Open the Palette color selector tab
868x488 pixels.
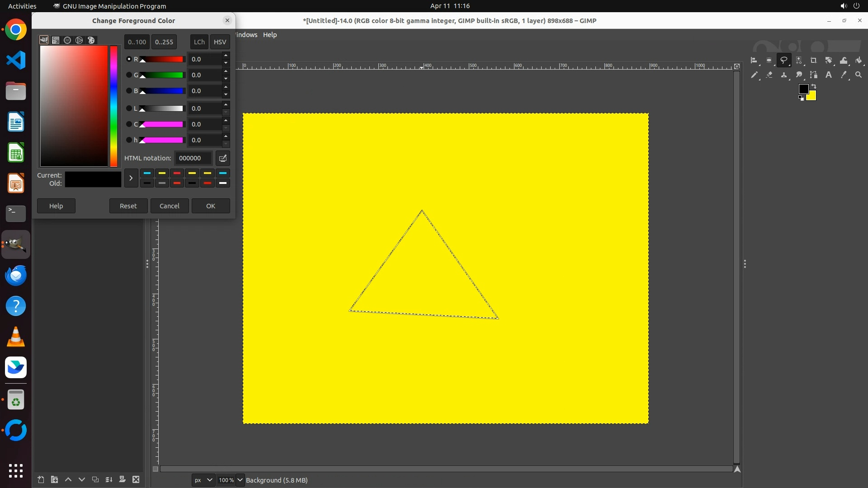[x=91, y=40]
